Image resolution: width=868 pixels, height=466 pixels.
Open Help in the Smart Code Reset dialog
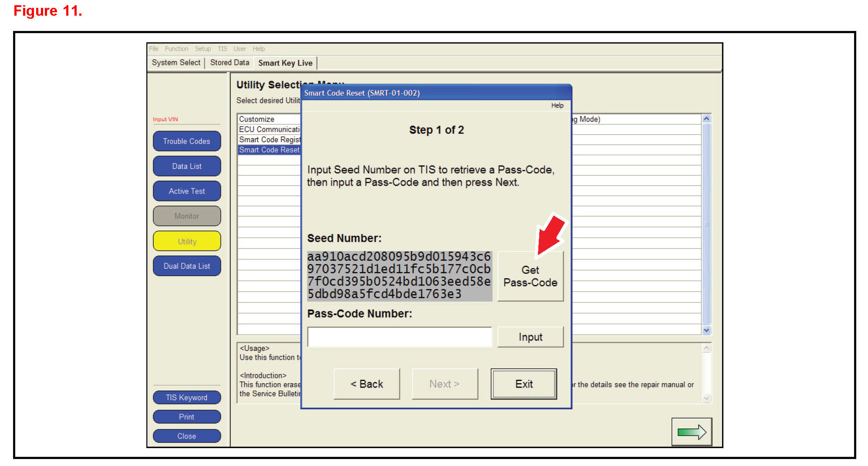click(x=557, y=105)
